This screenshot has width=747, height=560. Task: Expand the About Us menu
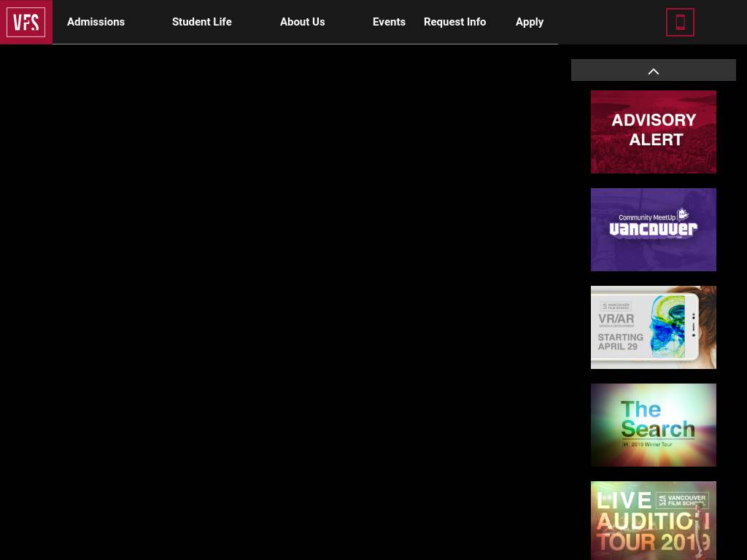tap(302, 22)
